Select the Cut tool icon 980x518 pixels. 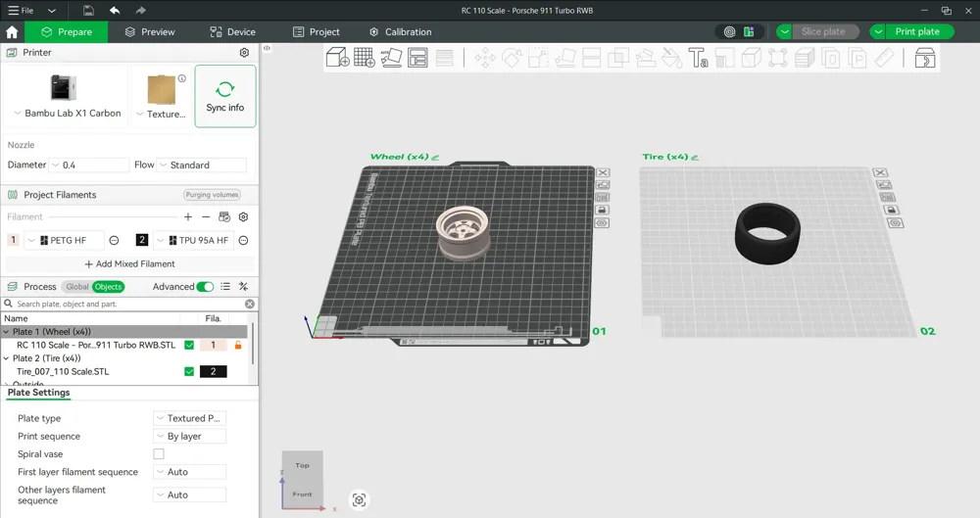[x=591, y=58]
